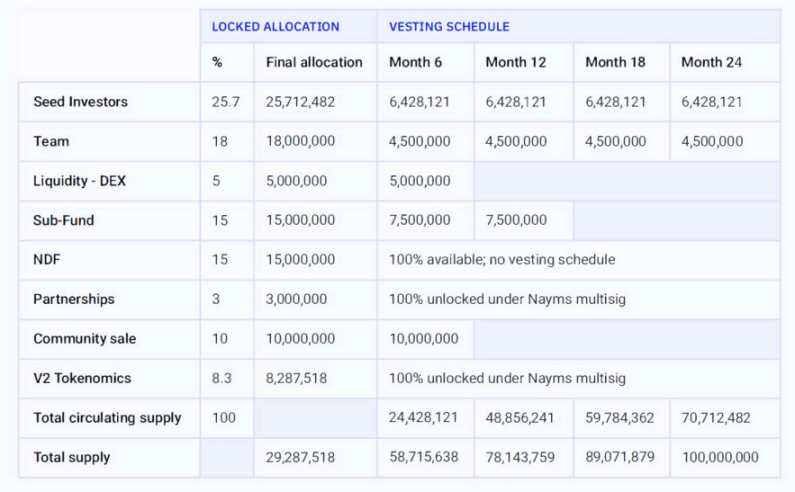Click the Sub-Fund row label
Image resolution: width=795 pixels, height=492 pixels.
click(64, 221)
